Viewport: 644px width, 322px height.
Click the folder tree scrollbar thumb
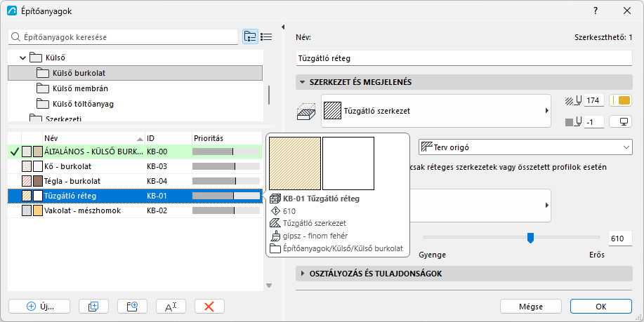269,95
